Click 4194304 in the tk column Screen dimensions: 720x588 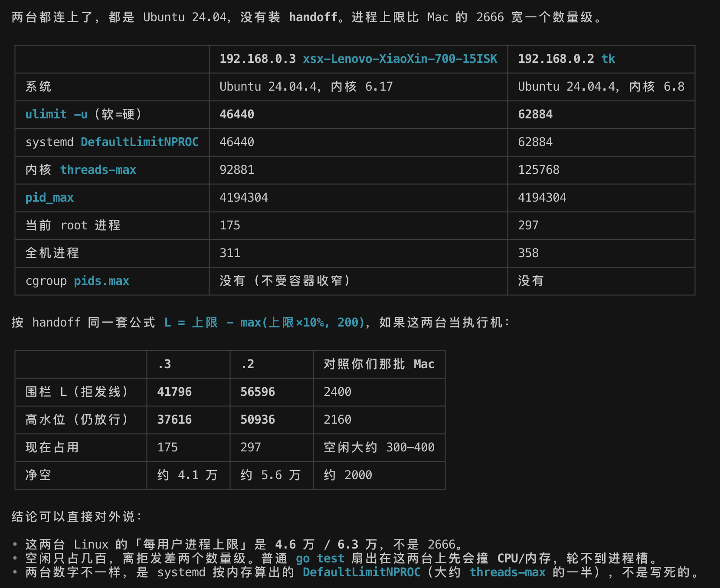pyautogui.click(x=542, y=198)
